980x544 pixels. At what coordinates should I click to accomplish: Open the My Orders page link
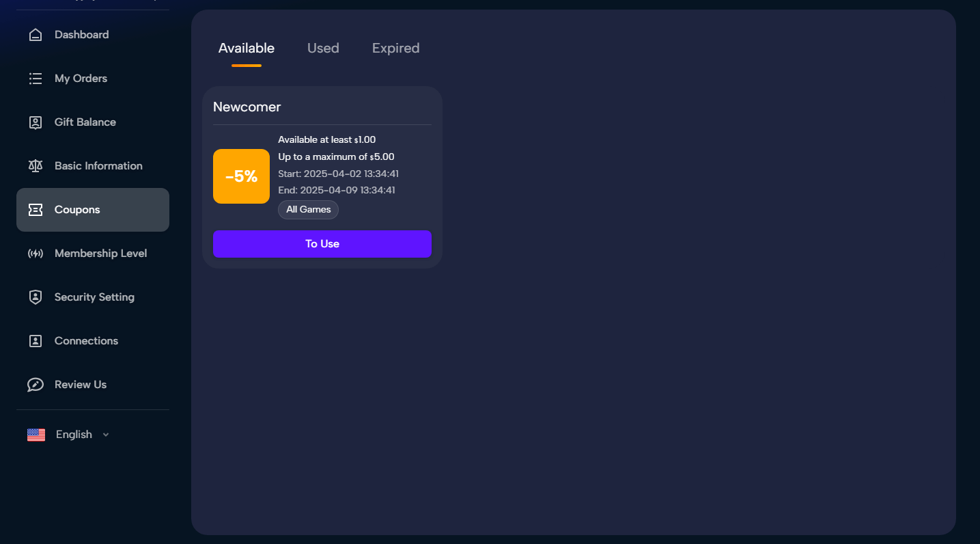(x=81, y=79)
